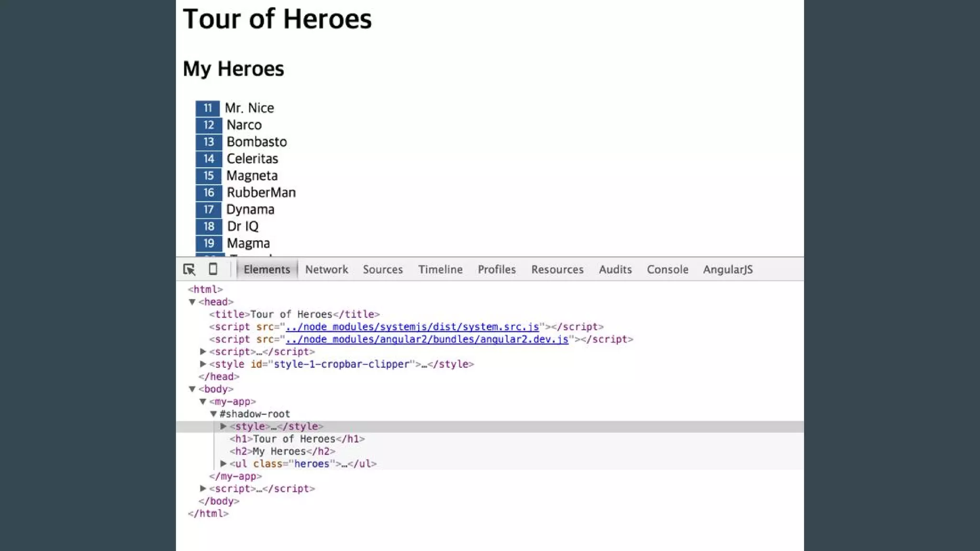Open the Network tab

pos(326,269)
